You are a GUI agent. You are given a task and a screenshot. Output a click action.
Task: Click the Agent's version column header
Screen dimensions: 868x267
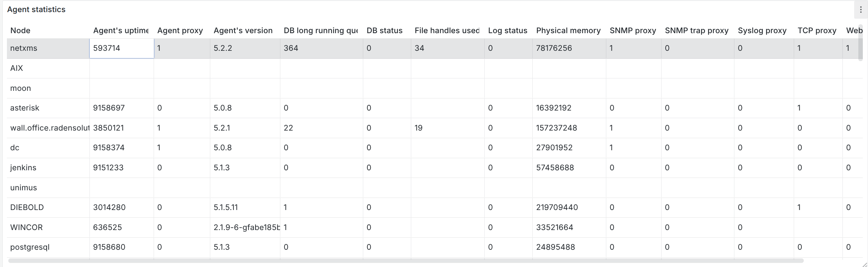click(243, 30)
